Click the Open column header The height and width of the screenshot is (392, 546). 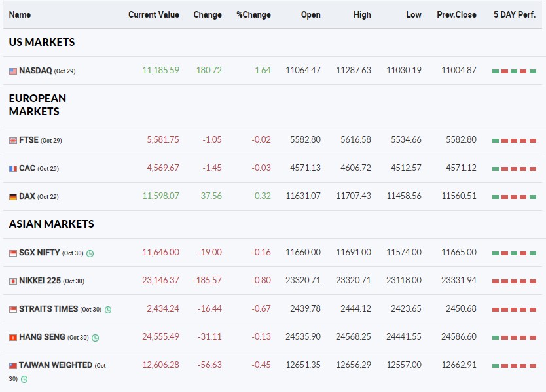(310, 14)
